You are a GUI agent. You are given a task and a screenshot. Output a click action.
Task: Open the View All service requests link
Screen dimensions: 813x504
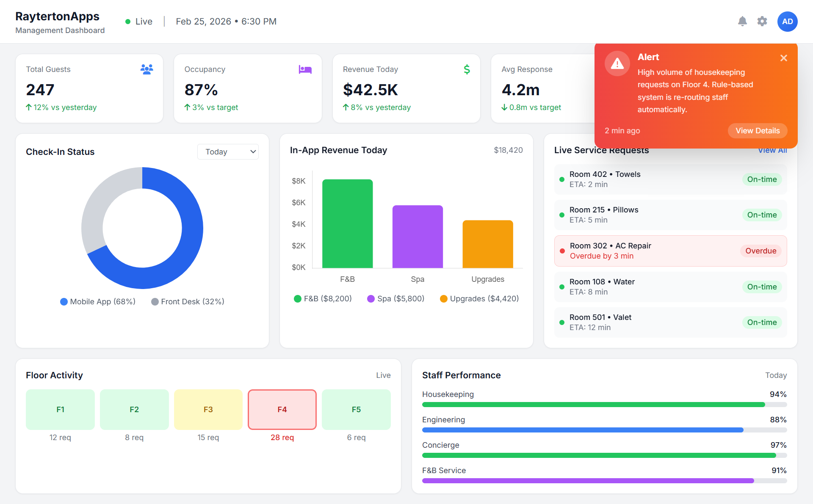coord(772,151)
